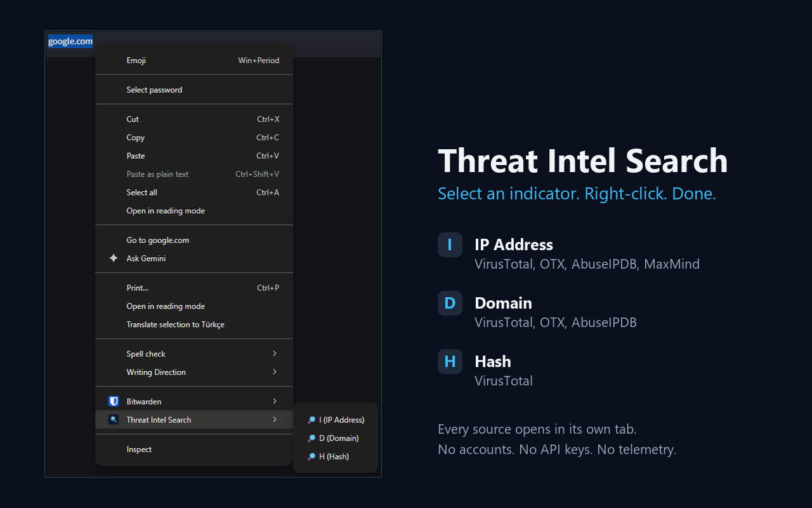The image size is (812, 508).
Task: Click the blue D badge for Domain
Action: (450, 303)
